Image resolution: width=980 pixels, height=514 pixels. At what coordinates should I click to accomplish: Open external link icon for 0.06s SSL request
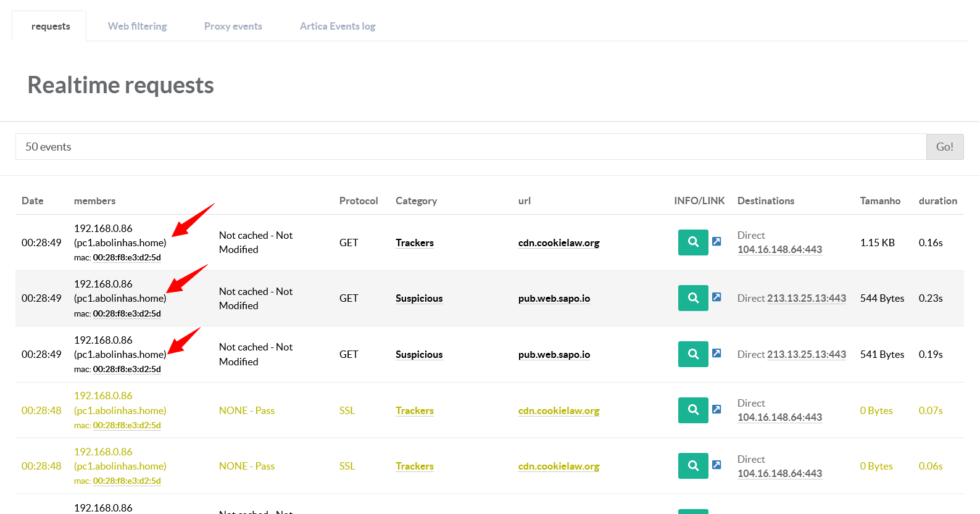coord(716,465)
